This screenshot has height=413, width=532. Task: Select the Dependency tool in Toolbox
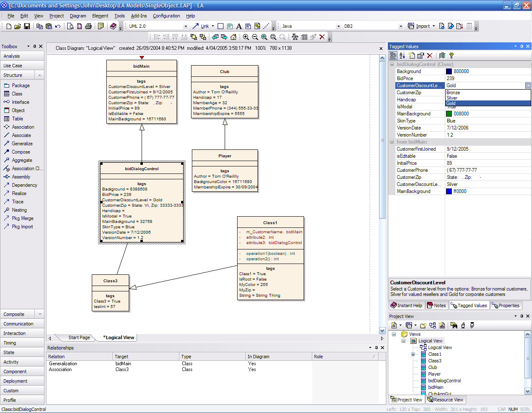click(x=25, y=185)
